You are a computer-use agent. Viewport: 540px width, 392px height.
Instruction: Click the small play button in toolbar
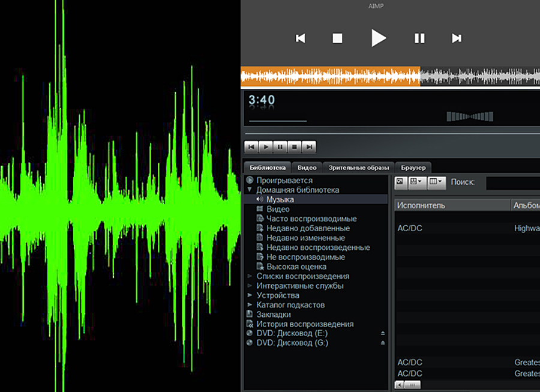pyautogui.click(x=266, y=146)
